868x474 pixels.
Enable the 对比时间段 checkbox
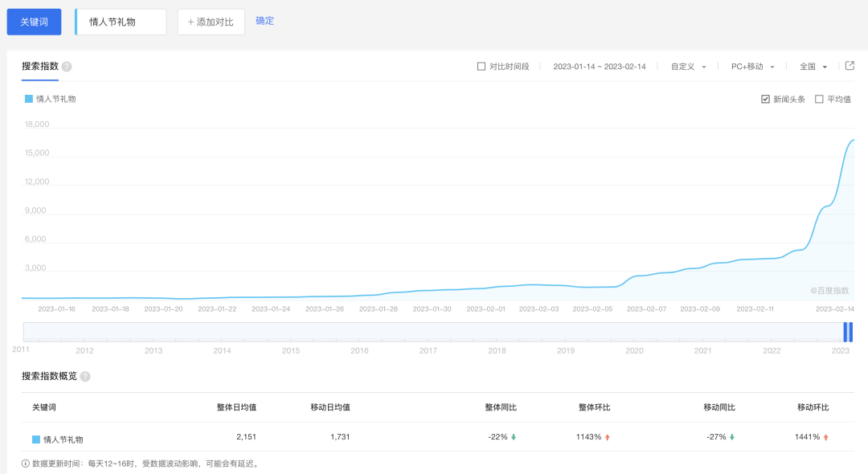click(x=481, y=67)
